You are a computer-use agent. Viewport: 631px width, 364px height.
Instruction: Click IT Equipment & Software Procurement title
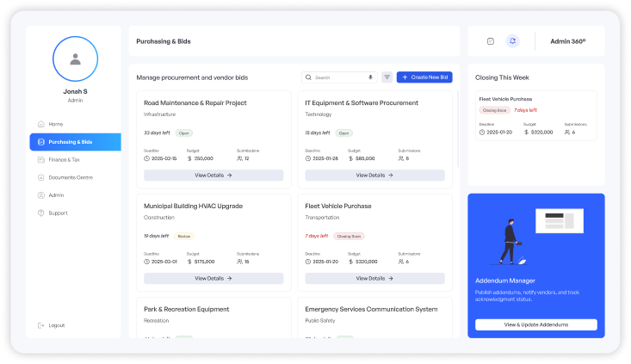tap(362, 103)
